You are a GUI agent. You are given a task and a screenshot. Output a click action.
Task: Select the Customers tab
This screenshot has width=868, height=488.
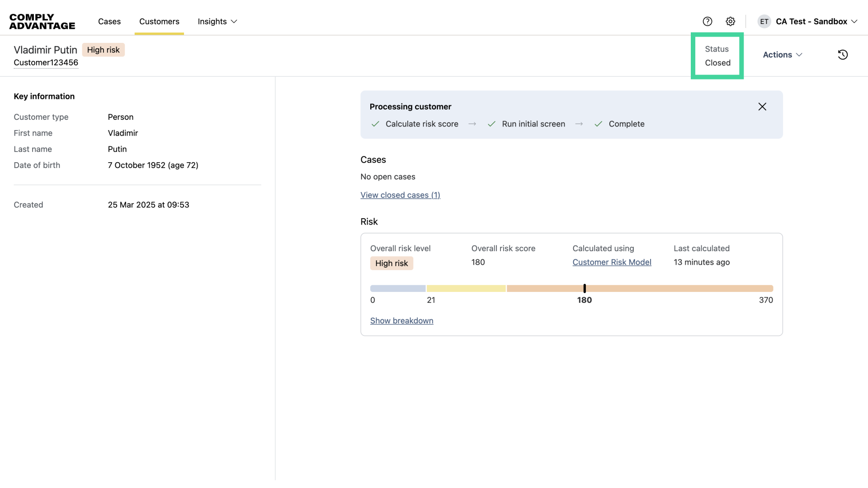[x=159, y=21]
